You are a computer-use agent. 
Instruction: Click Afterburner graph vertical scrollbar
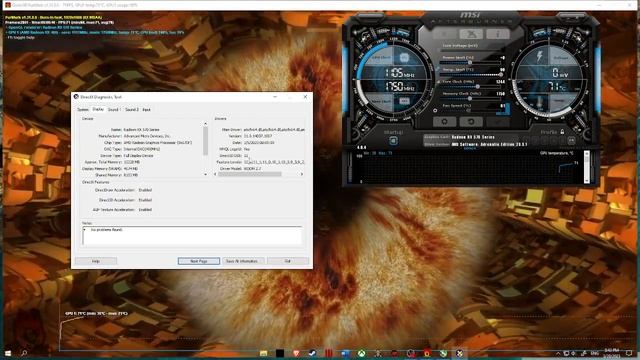(x=587, y=167)
